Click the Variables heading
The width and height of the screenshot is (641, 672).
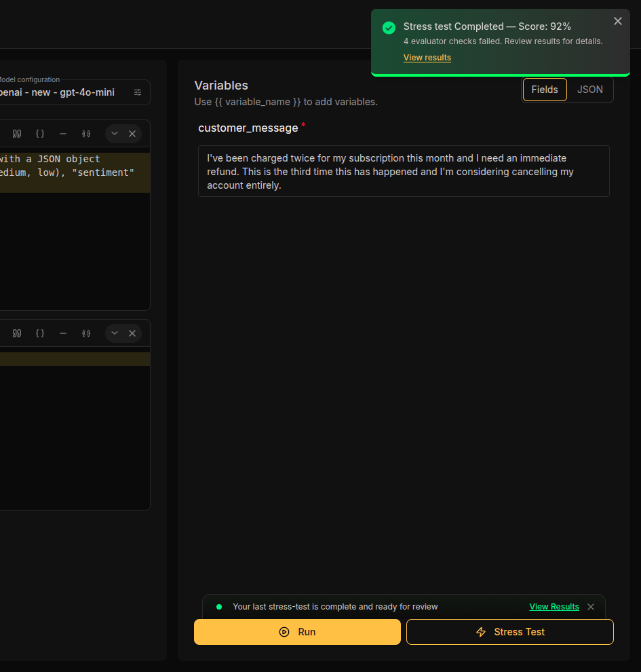pos(221,86)
